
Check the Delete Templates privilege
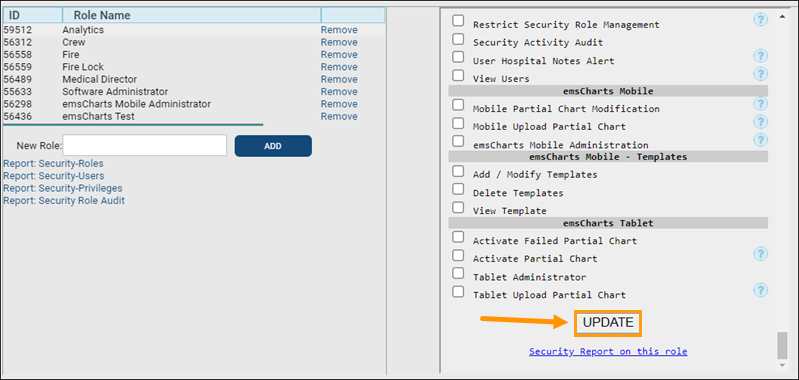click(x=459, y=189)
